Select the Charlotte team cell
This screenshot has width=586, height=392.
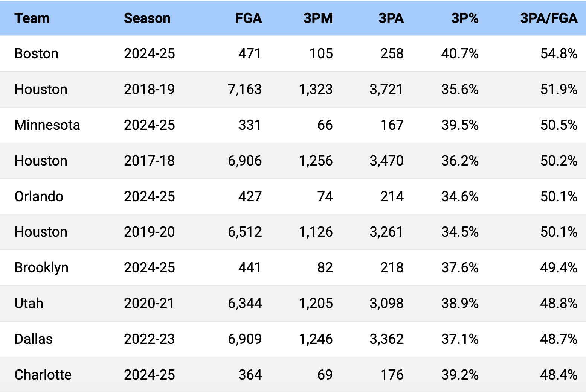coord(43,375)
